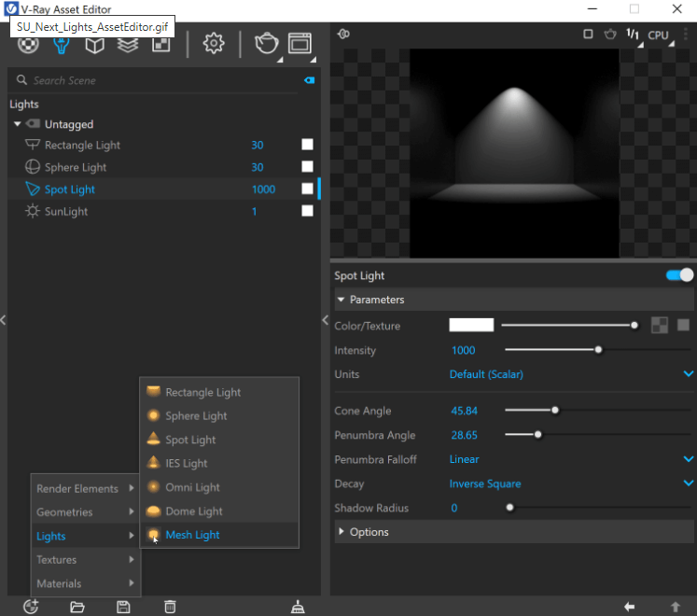
Task: Open the Materials submenu
Action: click(85, 583)
